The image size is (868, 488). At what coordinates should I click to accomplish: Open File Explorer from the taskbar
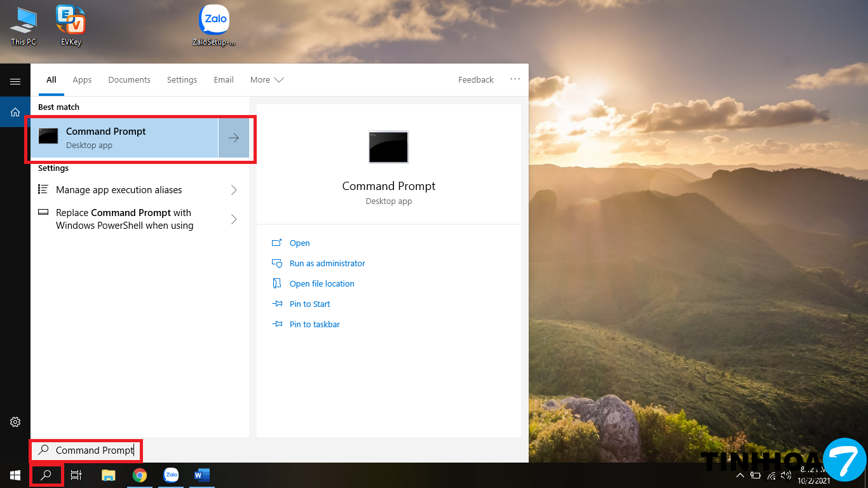tap(109, 475)
